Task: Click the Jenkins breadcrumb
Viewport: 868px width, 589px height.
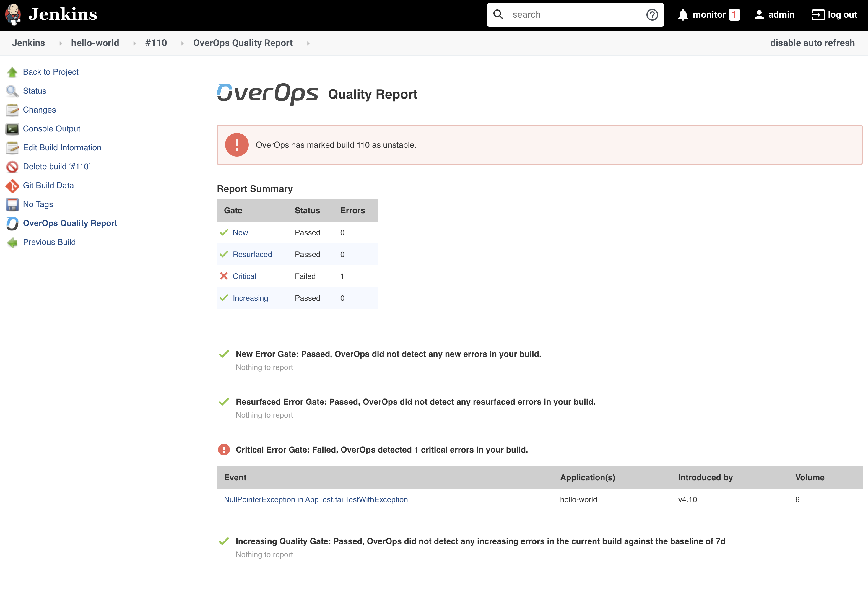Action: [28, 43]
